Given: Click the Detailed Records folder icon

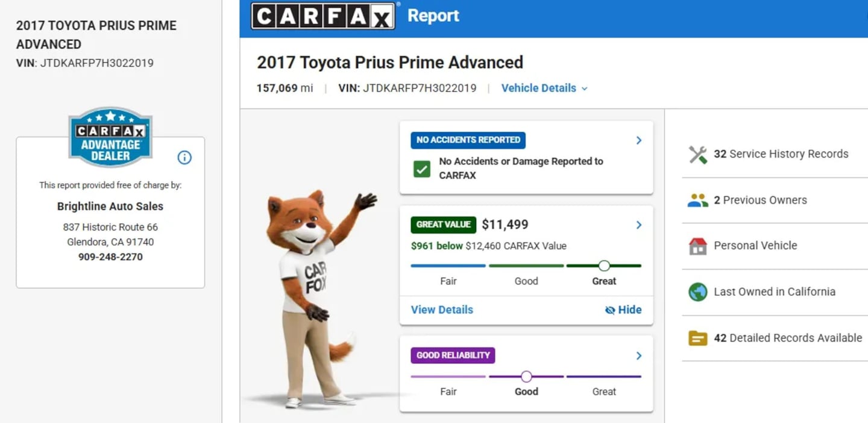Looking at the screenshot, I should tap(697, 338).
